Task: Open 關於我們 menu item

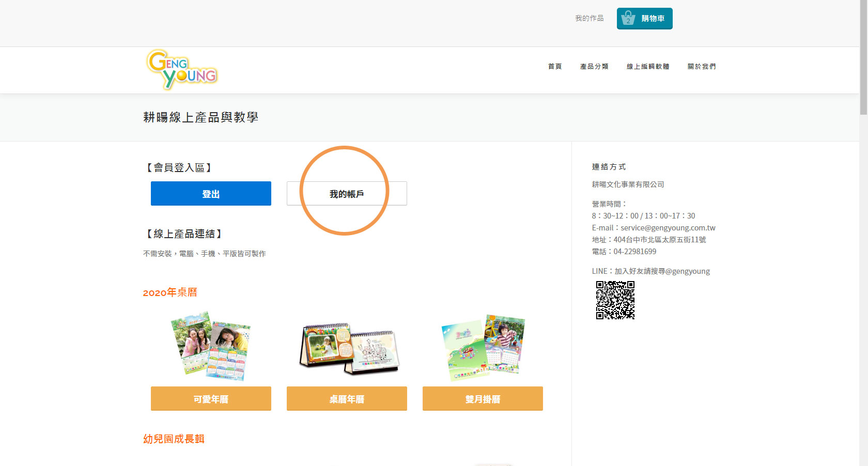Action: 702,67
